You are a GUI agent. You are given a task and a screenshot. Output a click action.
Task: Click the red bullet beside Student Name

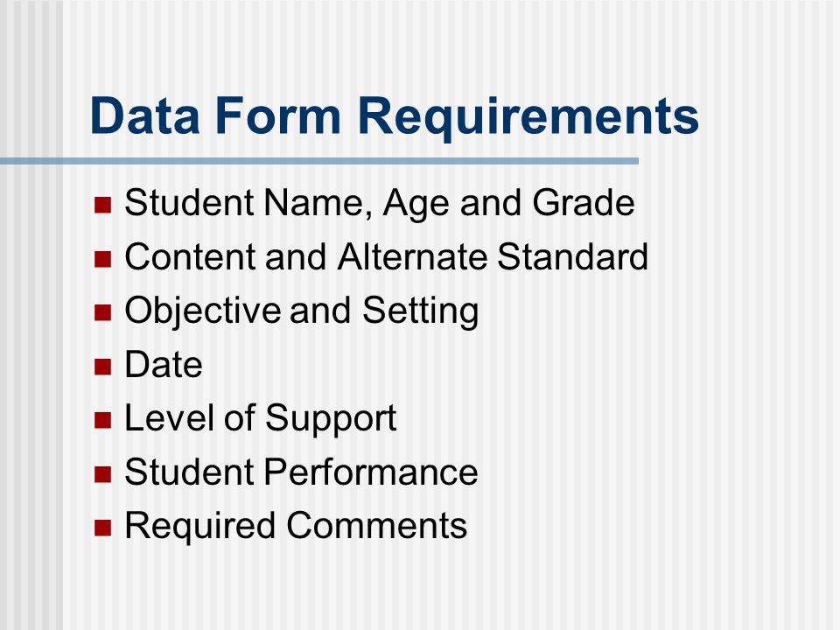102,205
